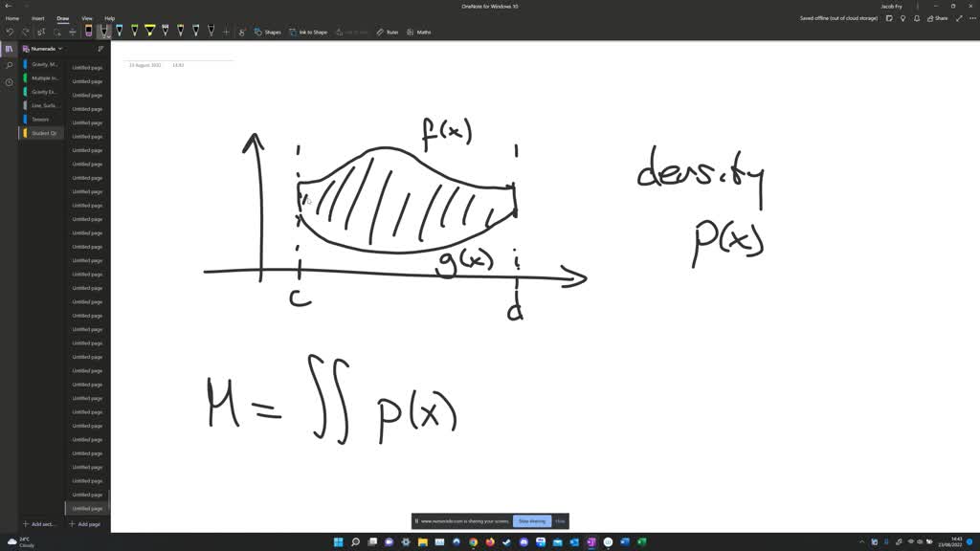
Task: Activate Ink to Shape
Action: (x=308, y=32)
